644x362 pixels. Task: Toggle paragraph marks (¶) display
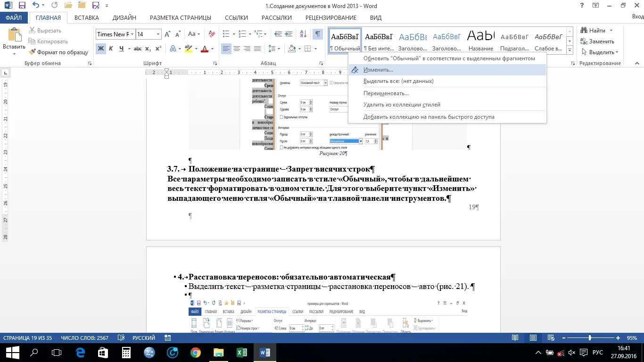(318, 34)
